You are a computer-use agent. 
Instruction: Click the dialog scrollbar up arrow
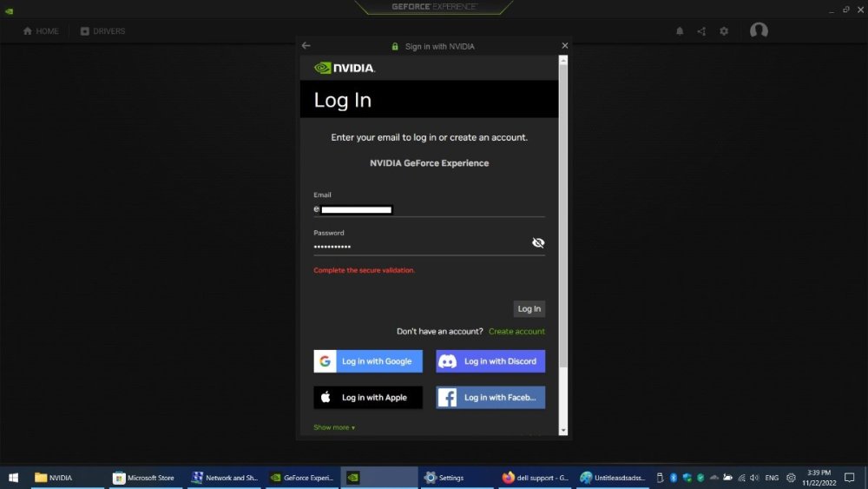tap(563, 60)
